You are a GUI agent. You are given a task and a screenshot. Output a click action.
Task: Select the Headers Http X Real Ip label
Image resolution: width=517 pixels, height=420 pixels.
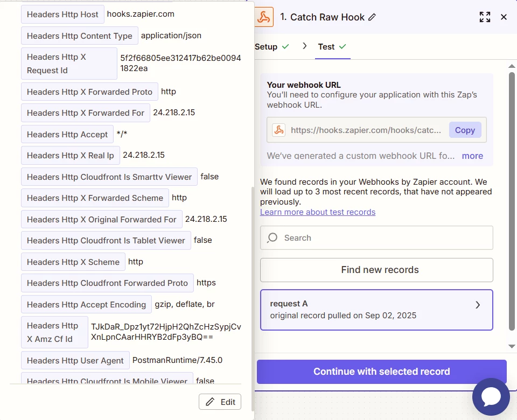[70, 155]
